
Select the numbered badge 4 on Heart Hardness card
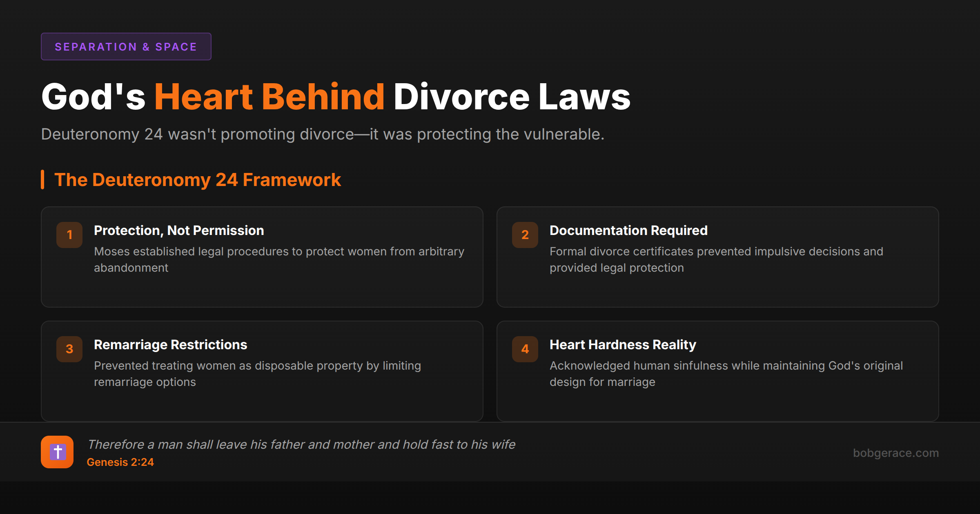tap(525, 349)
